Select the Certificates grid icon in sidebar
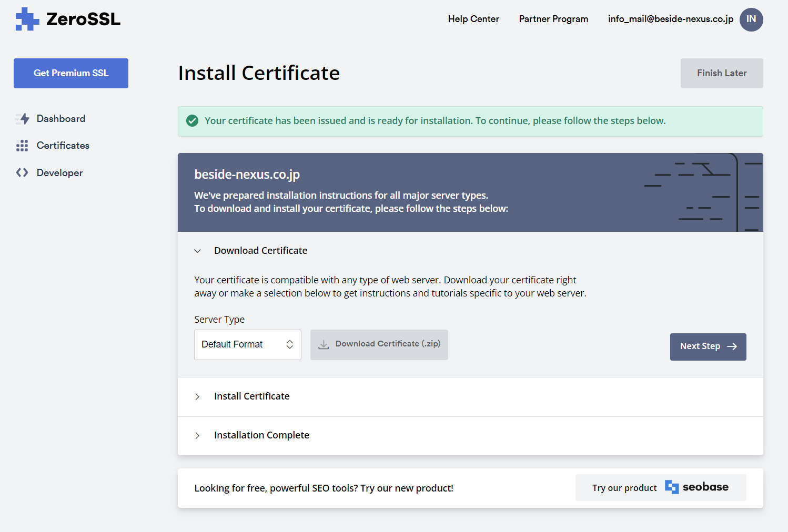This screenshot has height=532, width=788. pyautogui.click(x=22, y=145)
